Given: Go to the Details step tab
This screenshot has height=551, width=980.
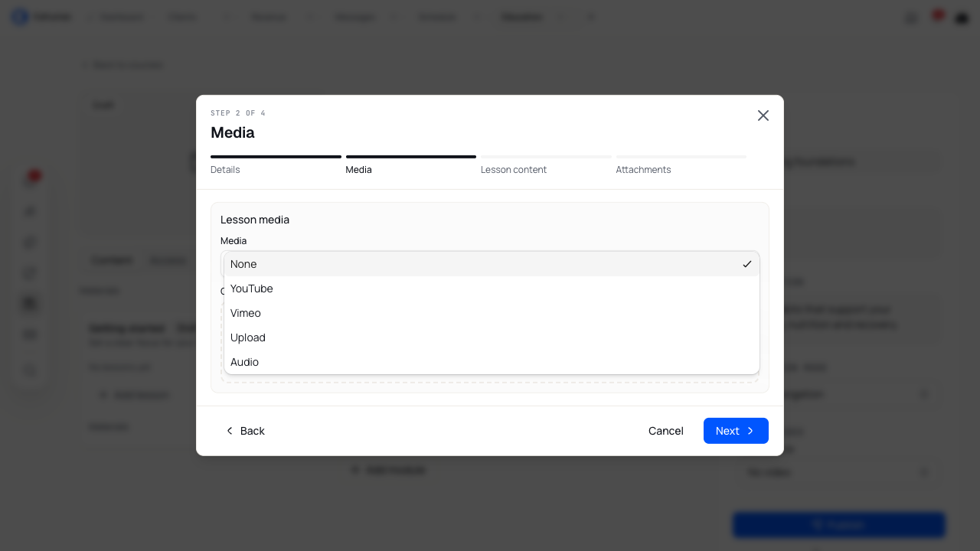Looking at the screenshot, I should pos(276,166).
